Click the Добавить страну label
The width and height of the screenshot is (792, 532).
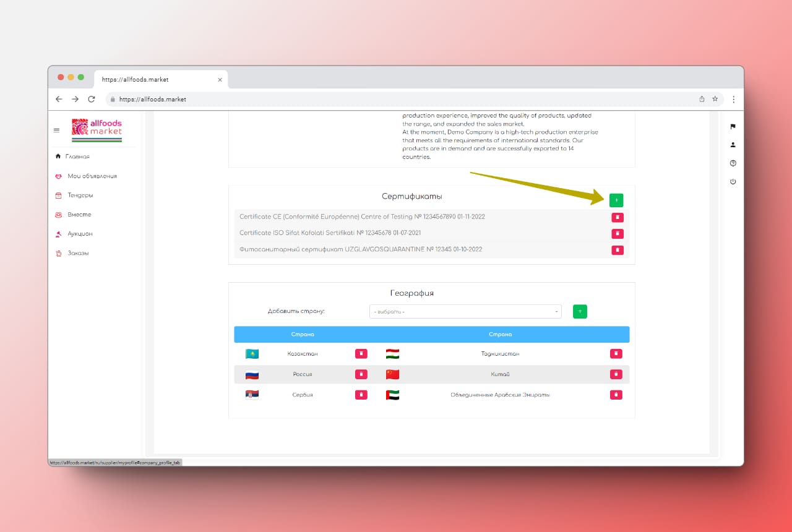[x=296, y=311]
